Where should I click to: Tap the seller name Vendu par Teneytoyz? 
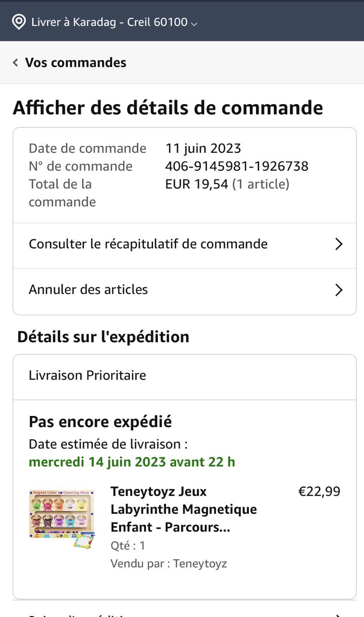click(169, 563)
